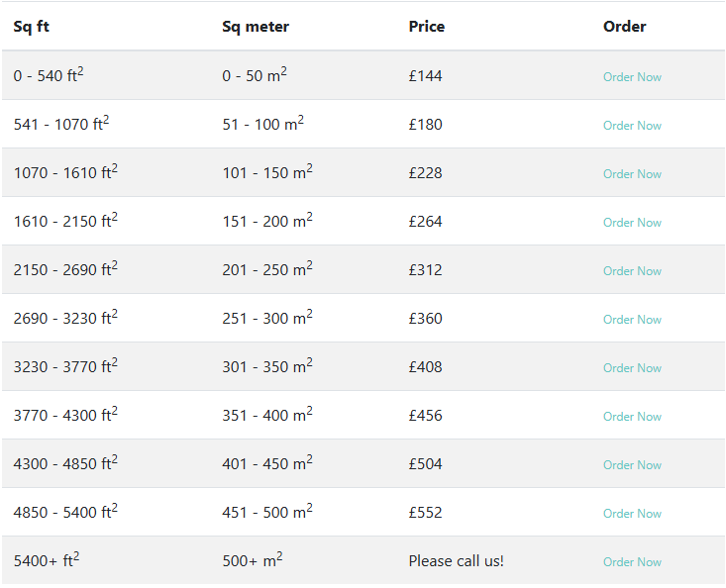Click the 201 - 250 m² cell
726x588 pixels.
tap(267, 269)
